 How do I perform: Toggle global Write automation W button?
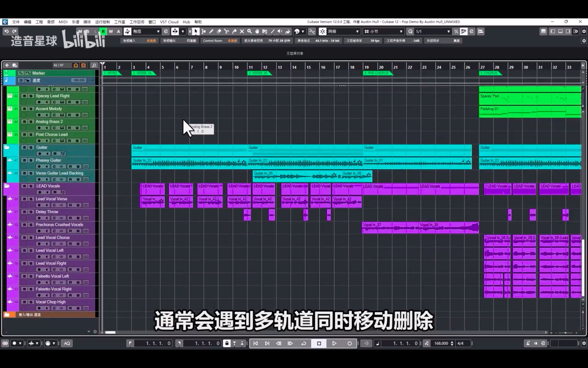tap(111, 31)
